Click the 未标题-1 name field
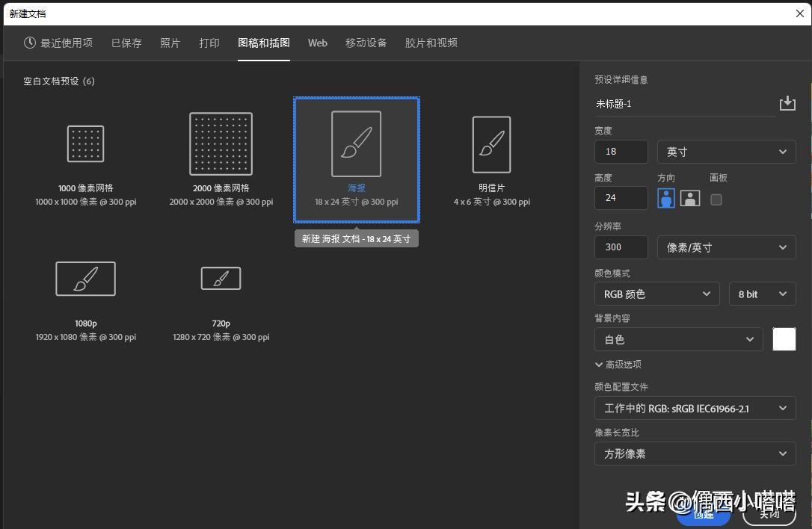Viewport: 812px width, 529px height. point(673,103)
